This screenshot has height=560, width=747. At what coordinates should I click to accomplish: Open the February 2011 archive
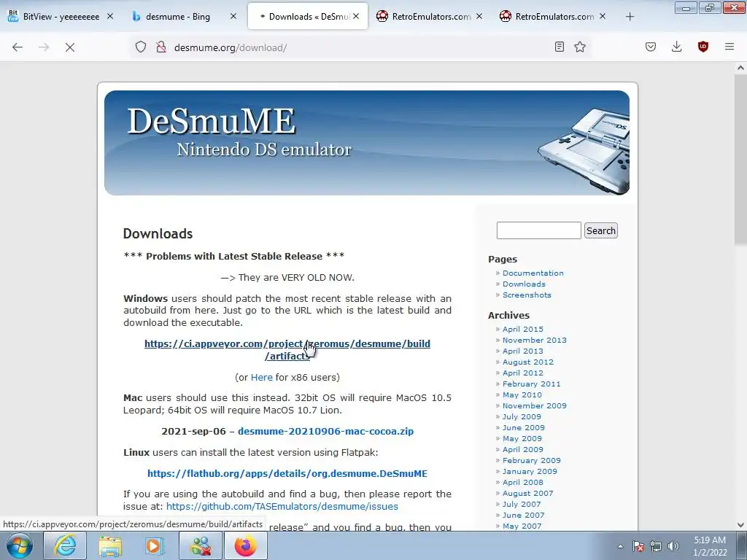coord(531,384)
